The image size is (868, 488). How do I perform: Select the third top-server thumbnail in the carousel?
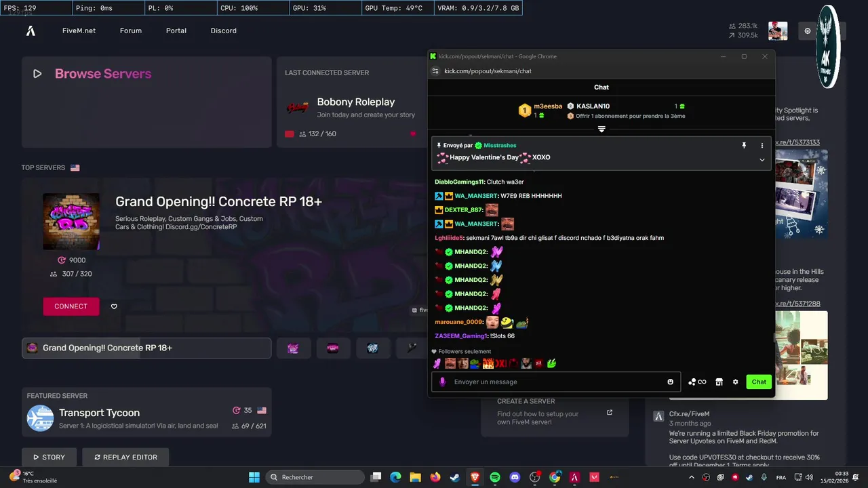coord(333,348)
